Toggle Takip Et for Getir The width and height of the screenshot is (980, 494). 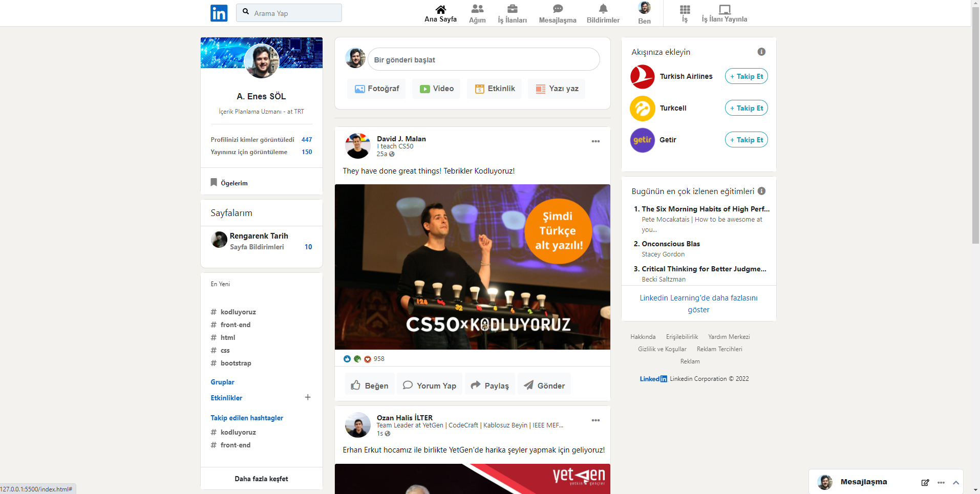coord(745,139)
